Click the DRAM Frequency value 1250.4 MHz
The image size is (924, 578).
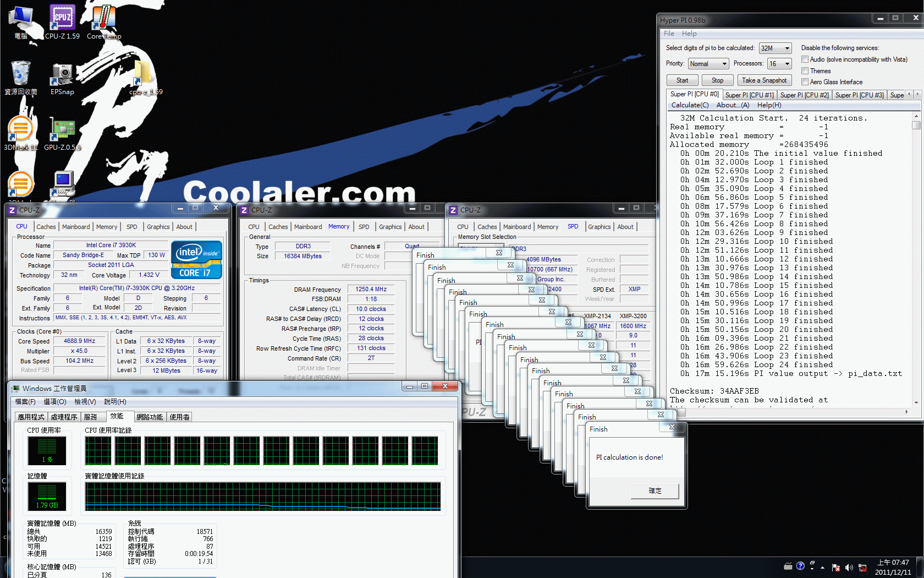(371, 289)
